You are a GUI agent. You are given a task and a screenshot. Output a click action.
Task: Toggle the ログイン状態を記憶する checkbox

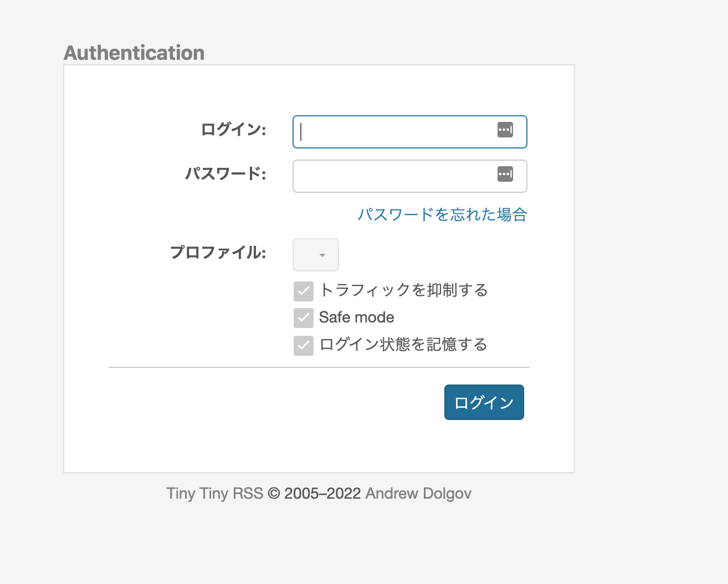[304, 345]
